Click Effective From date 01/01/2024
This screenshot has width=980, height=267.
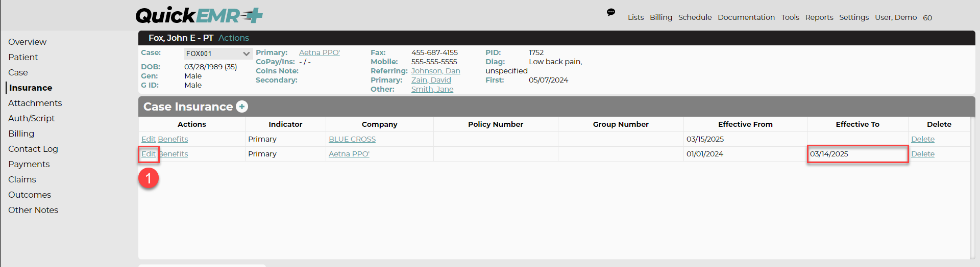(704, 154)
